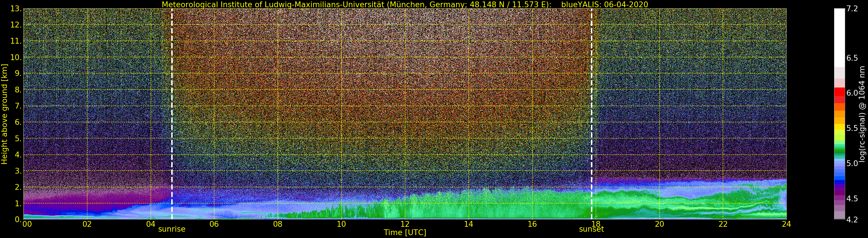Click height tick label '13.'
This screenshot has height=238, width=868.
tap(16, 9)
